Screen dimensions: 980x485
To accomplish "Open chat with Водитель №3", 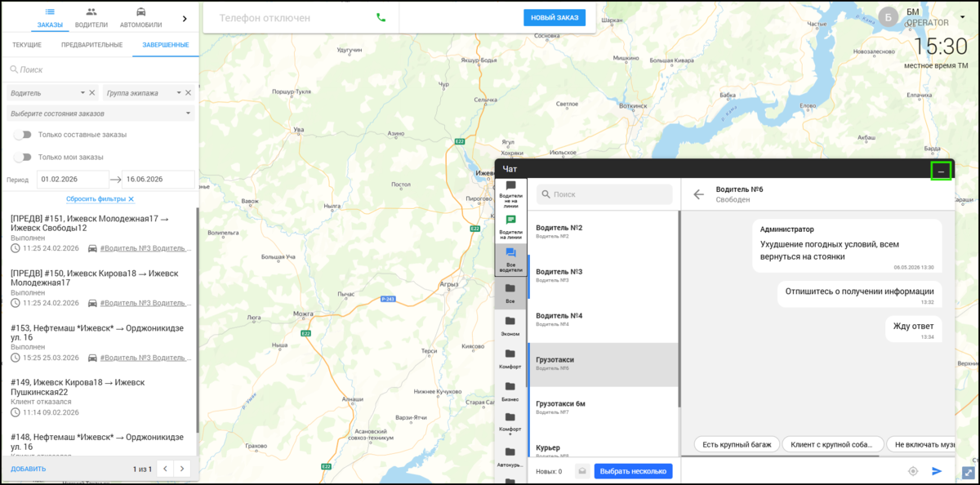I will (x=603, y=276).
